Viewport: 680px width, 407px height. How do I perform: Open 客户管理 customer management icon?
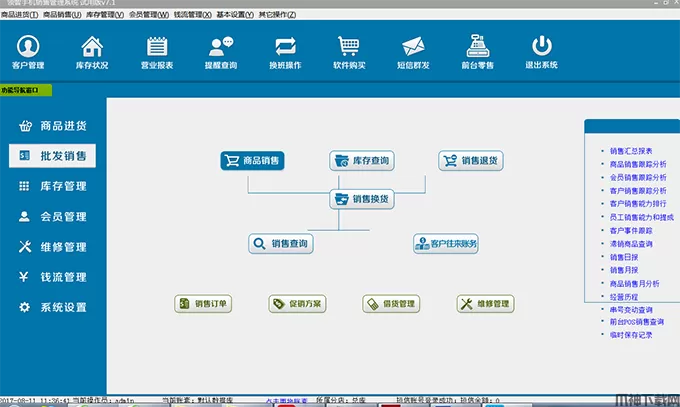pos(28,52)
